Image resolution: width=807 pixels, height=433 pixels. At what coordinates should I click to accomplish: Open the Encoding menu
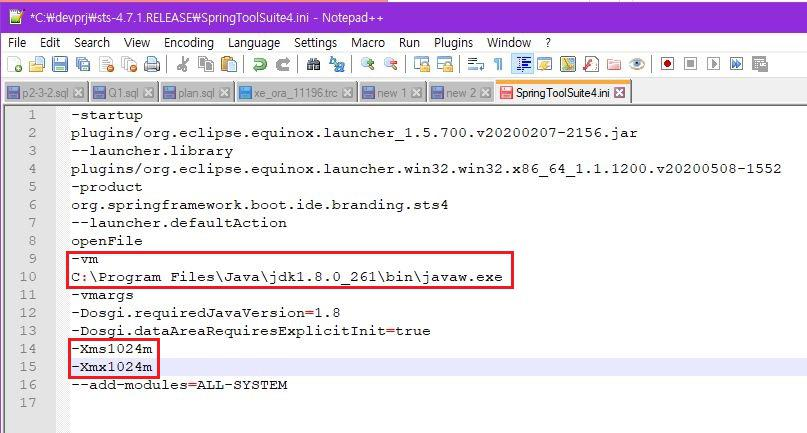188,43
